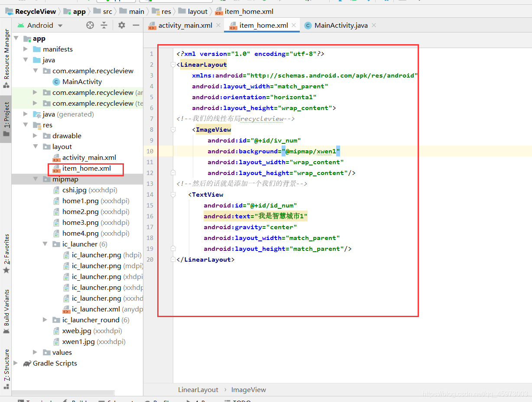Viewport: 532px width, 402px height.
Task: Open the Favorites tool window
Action: click(6, 254)
